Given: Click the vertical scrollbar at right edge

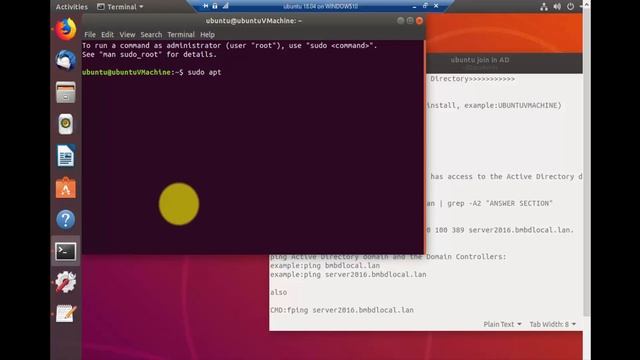Looking at the screenshot, I should (587, 163).
